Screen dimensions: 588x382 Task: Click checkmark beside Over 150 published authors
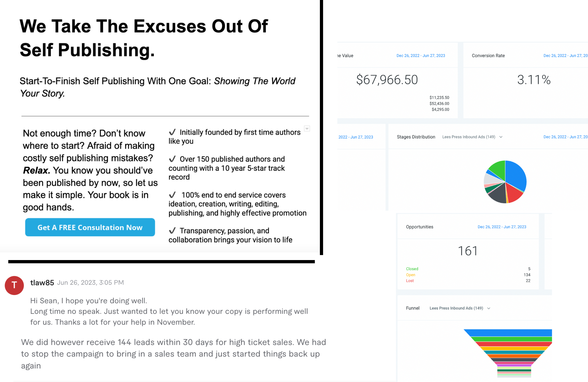pos(172,159)
